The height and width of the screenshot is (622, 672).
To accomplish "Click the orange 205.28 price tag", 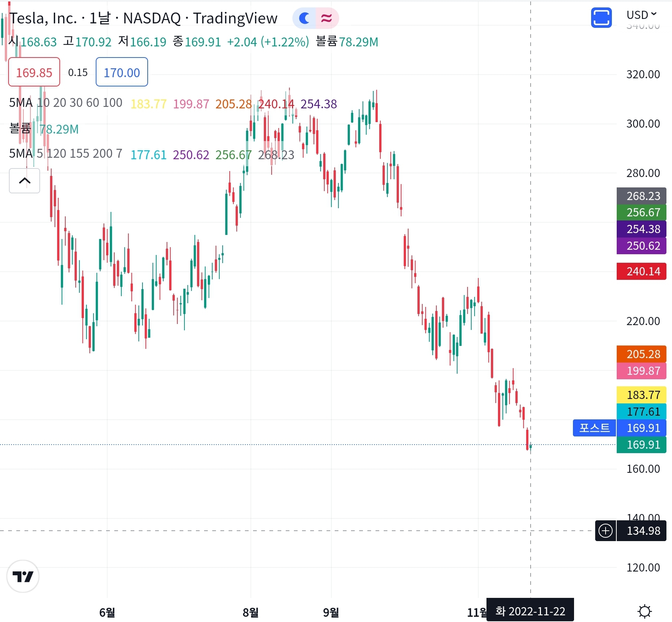I will pyautogui.click(x=642, y=354).
